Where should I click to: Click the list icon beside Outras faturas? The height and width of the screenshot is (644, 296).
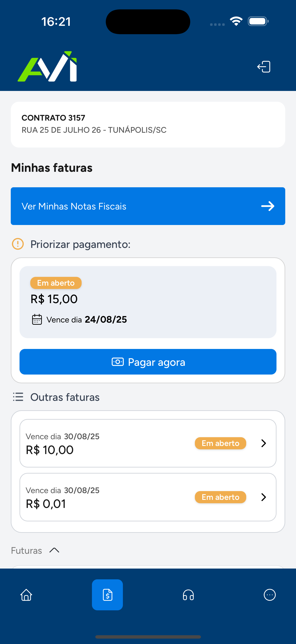pyautogui.click(x=18, y=397)
